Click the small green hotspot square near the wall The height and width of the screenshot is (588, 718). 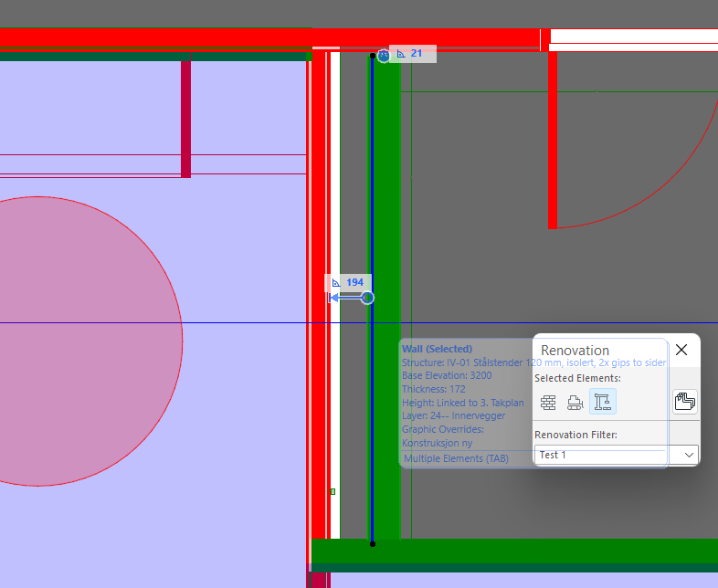(333, 491)
